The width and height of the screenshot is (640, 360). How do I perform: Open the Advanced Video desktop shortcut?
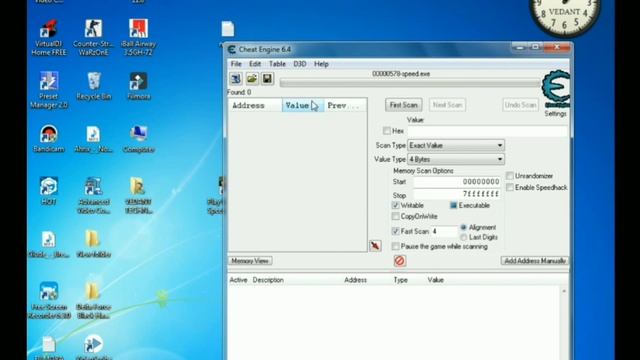point(93,196)
